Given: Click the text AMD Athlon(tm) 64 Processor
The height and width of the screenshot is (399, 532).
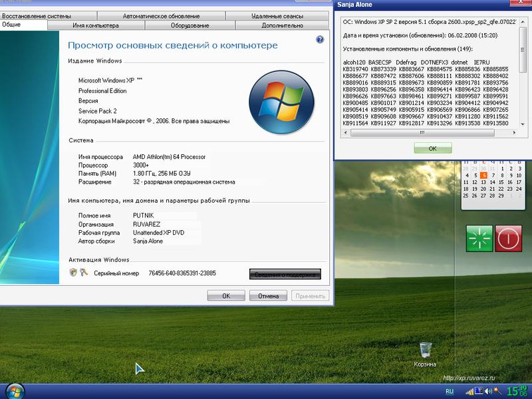Looking at the screenshot, I should coord(169,157).
